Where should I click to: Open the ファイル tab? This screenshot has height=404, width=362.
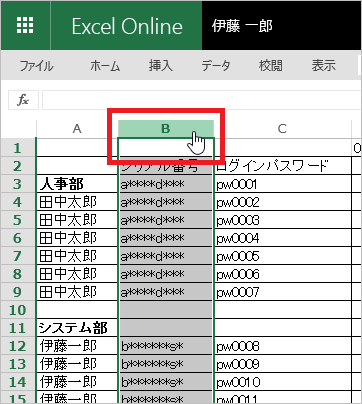[x=36, y=65]
